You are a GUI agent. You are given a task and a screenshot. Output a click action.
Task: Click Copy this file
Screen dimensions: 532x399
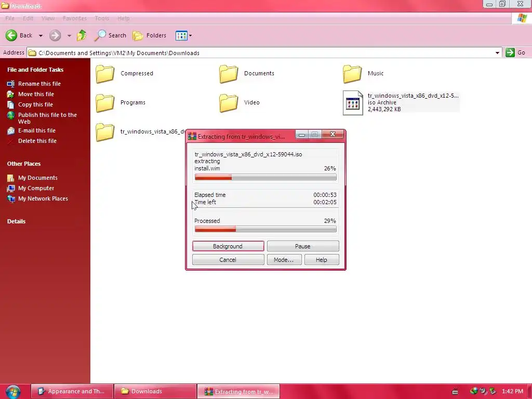click(35, 104)
